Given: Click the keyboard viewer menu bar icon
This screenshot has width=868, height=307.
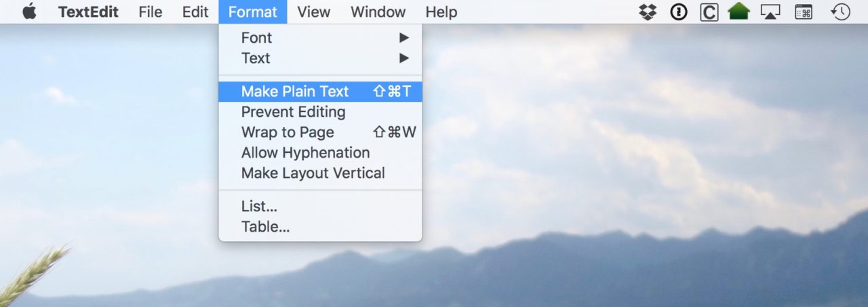Looking at the screenshot, I should click(x=804, y=12).
